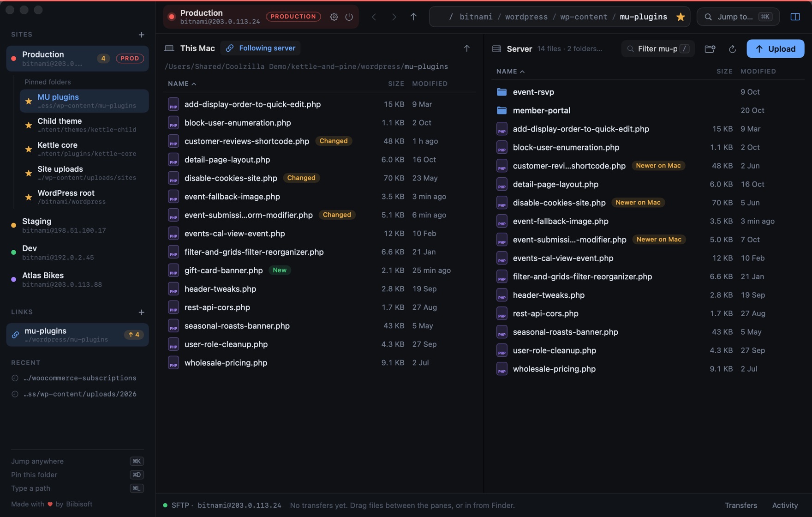The image size is (812, 517).
Task: Click Newer on Mac badge on disable-cookies-site.php
Action: click(638, 203)
